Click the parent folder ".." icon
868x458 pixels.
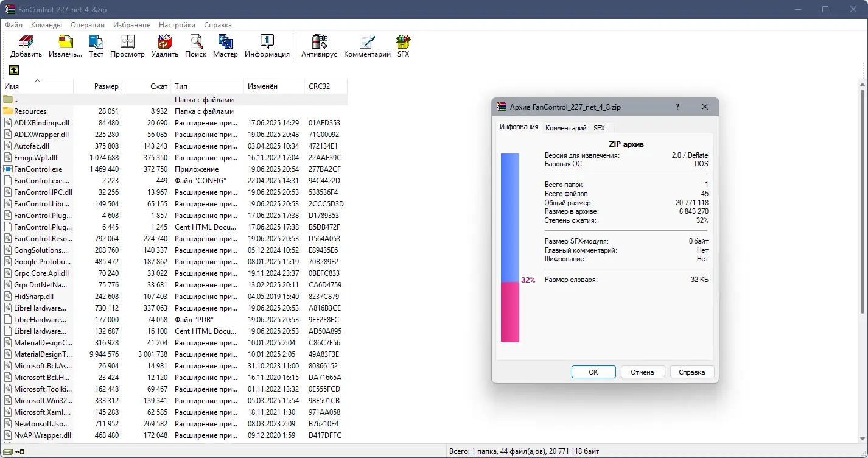click(8, 99)
